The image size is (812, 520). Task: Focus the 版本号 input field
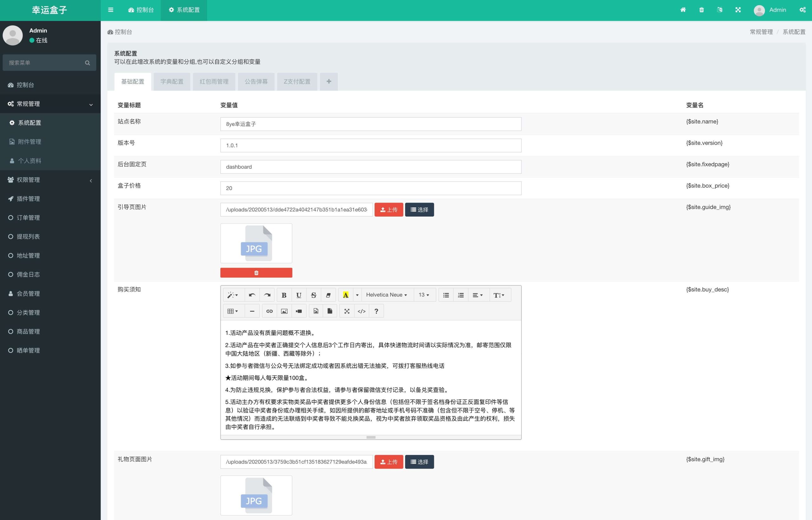370,145
